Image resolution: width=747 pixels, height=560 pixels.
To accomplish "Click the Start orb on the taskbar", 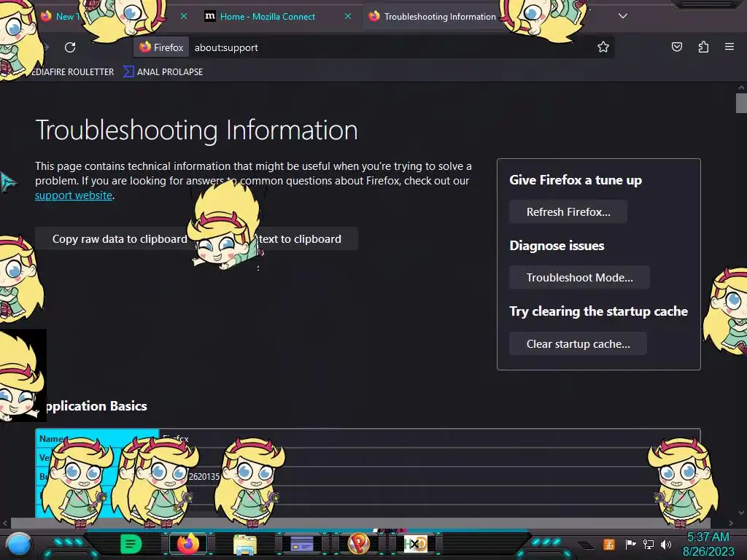I will point(18,544).
